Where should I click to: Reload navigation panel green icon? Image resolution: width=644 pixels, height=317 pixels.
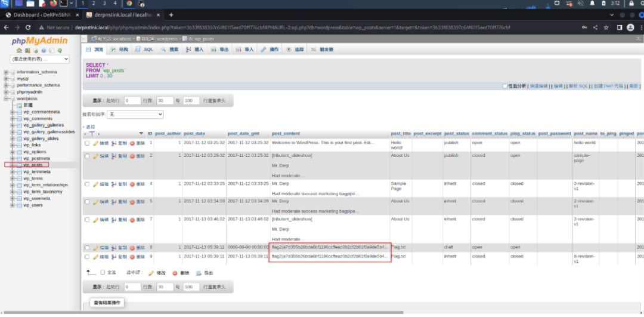[60, 51]
